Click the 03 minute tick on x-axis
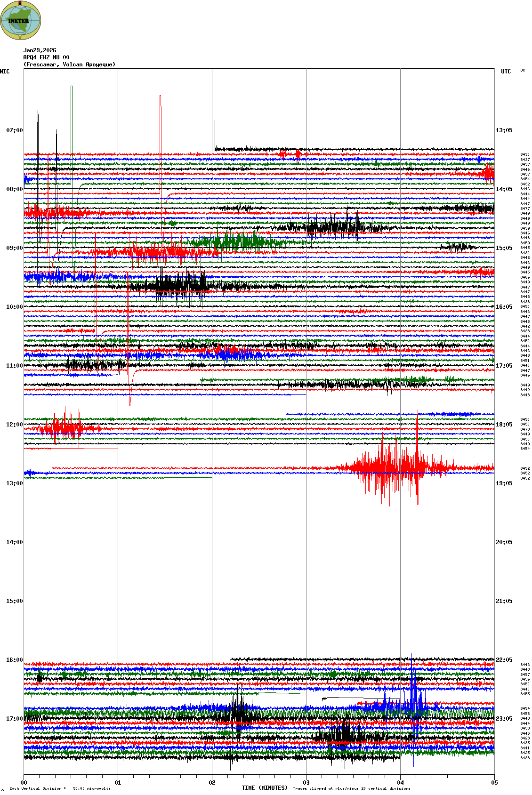The width and height of the screenshot is (532, 795). point(306,783)
